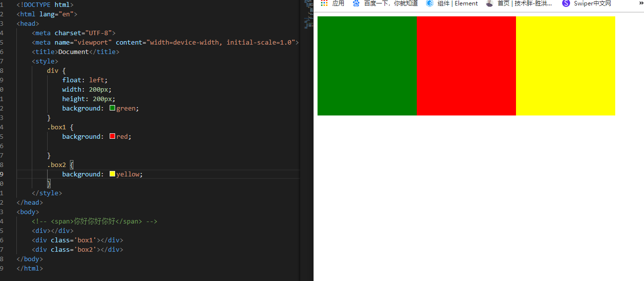Click the .box1 selector in the style block
Viewport: 644px width, 281px height.
pos(56,127)
